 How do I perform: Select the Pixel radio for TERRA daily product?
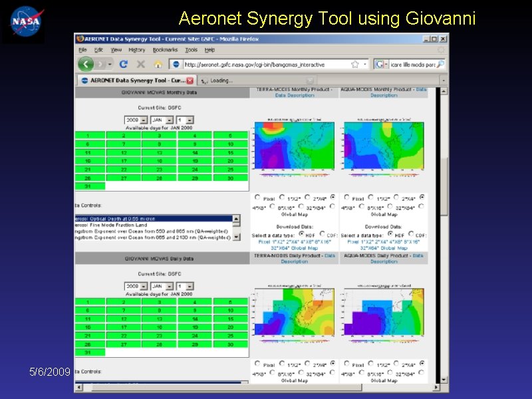[x=257, y=363]
